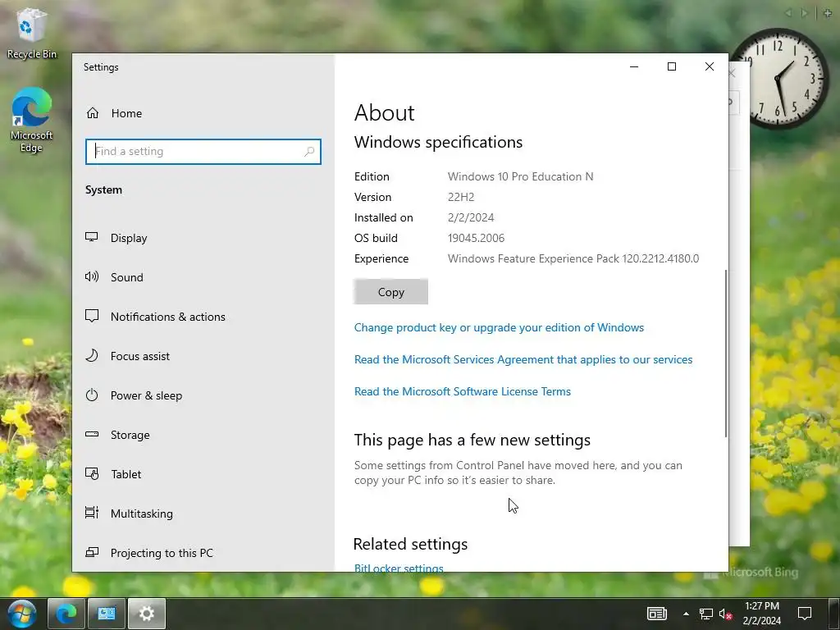The width and height of the screenshot is (840, 630).
Task: Copy the Windows specifications
Action: tap(390, 292)
